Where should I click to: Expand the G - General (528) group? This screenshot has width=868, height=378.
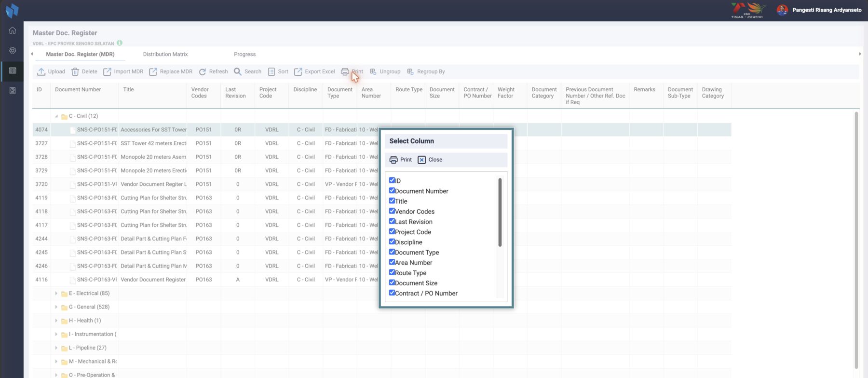coord(56,307)
